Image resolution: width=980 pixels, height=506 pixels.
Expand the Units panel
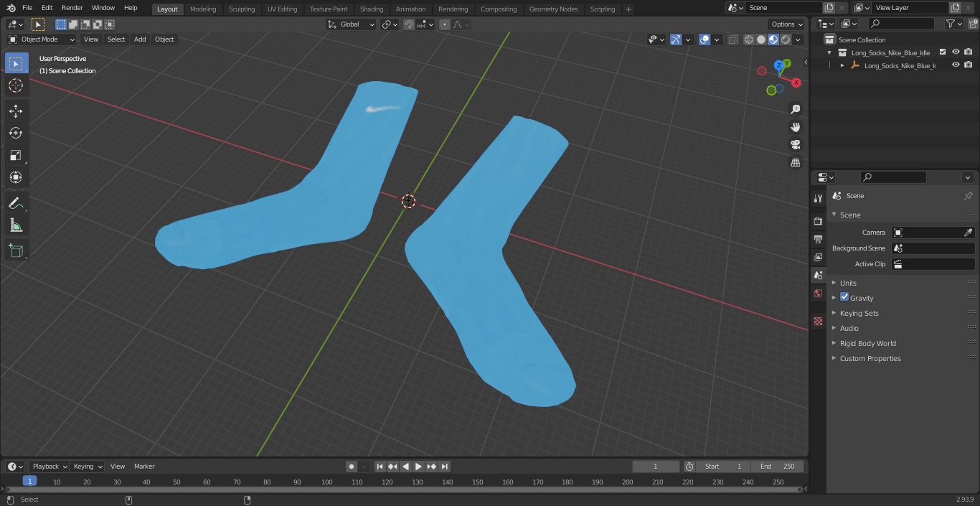tap(848, 283)
